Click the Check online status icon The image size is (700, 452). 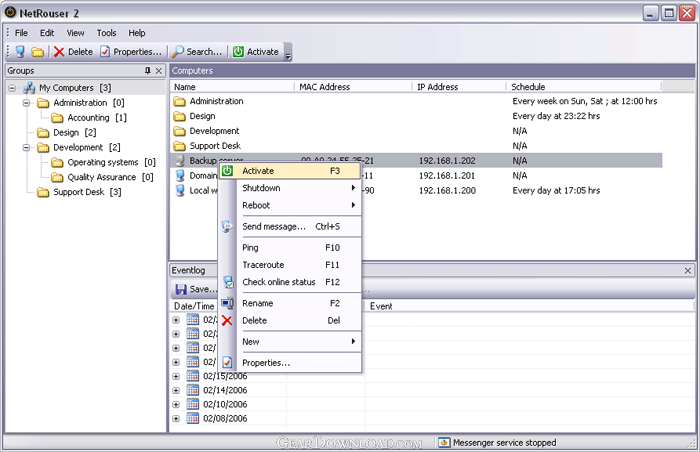point(228,282)
